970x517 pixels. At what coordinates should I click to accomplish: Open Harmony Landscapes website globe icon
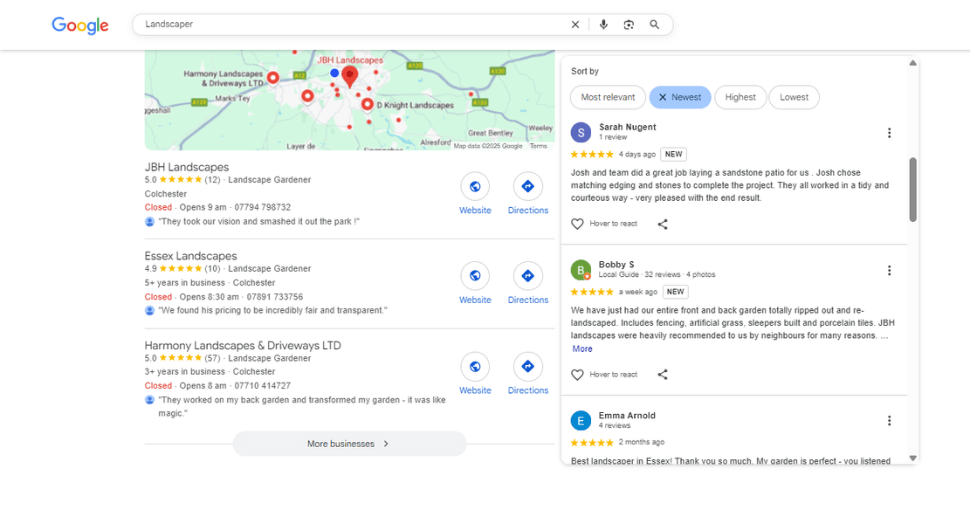(x=475, y=367)
